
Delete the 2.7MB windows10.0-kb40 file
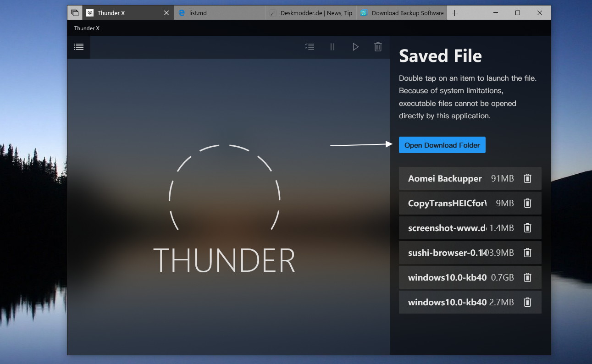527,302
